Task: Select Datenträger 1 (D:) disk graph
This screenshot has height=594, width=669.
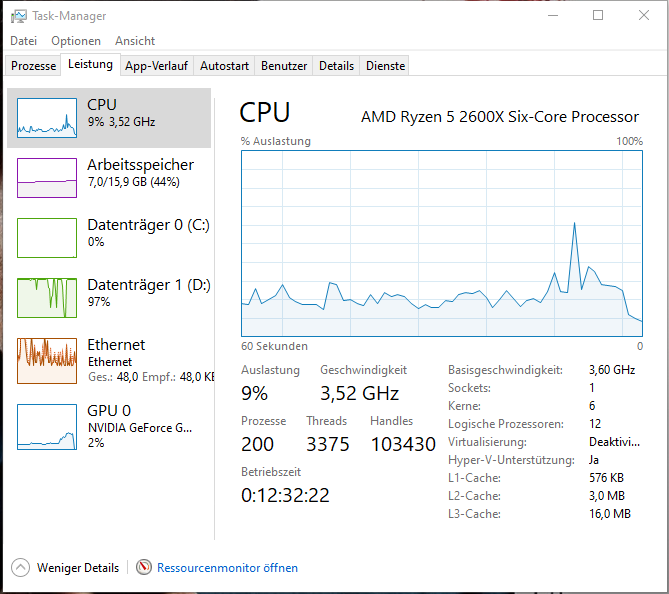Action: pos(47,298)
